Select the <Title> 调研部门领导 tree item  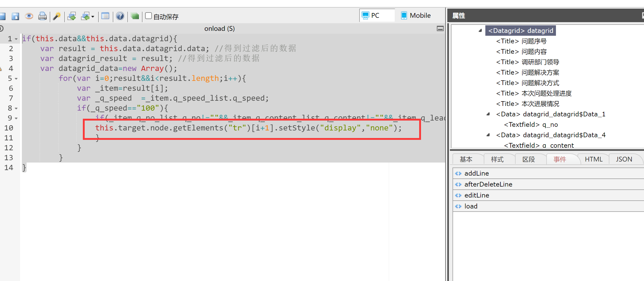point(528,62)
